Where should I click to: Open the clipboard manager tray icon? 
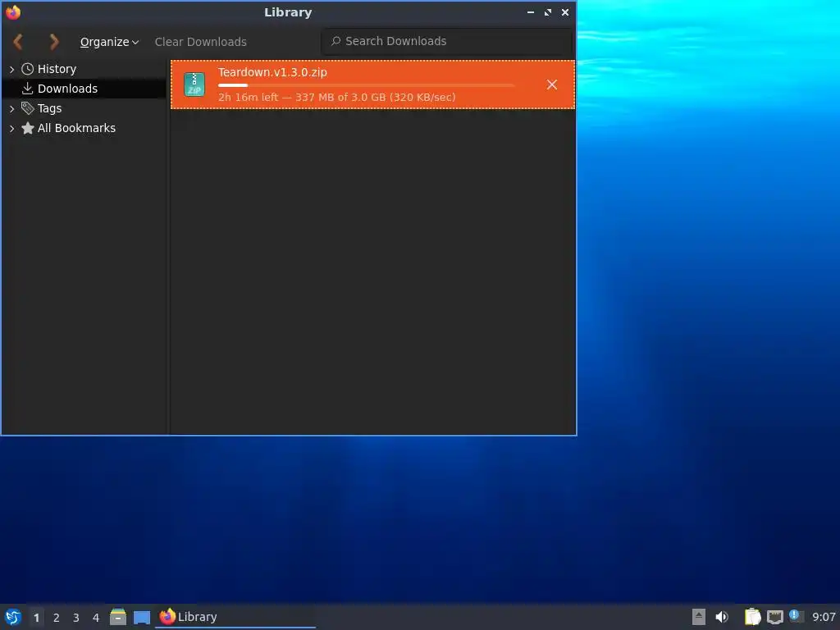tap(753, 617)
